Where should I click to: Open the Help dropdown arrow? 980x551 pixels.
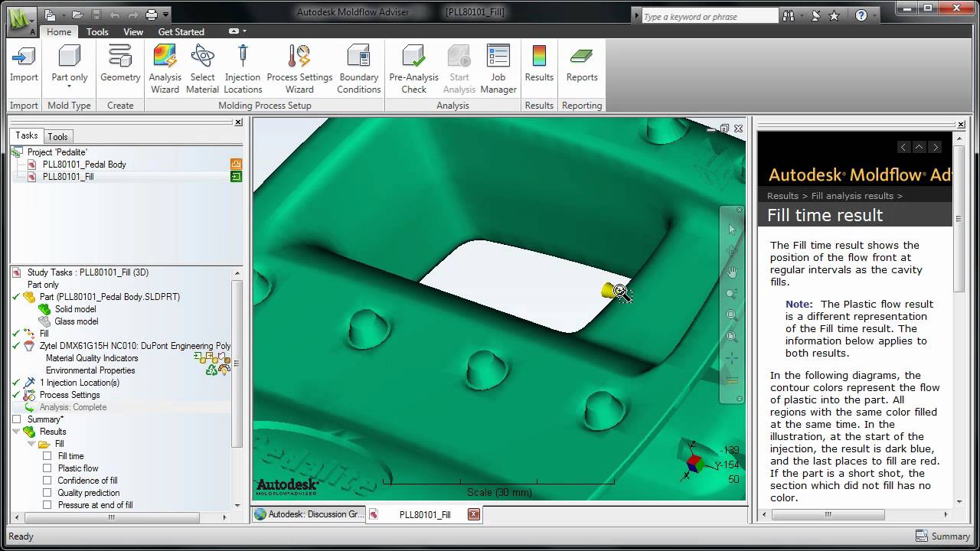pyautogui.click(x=874, y=15)
